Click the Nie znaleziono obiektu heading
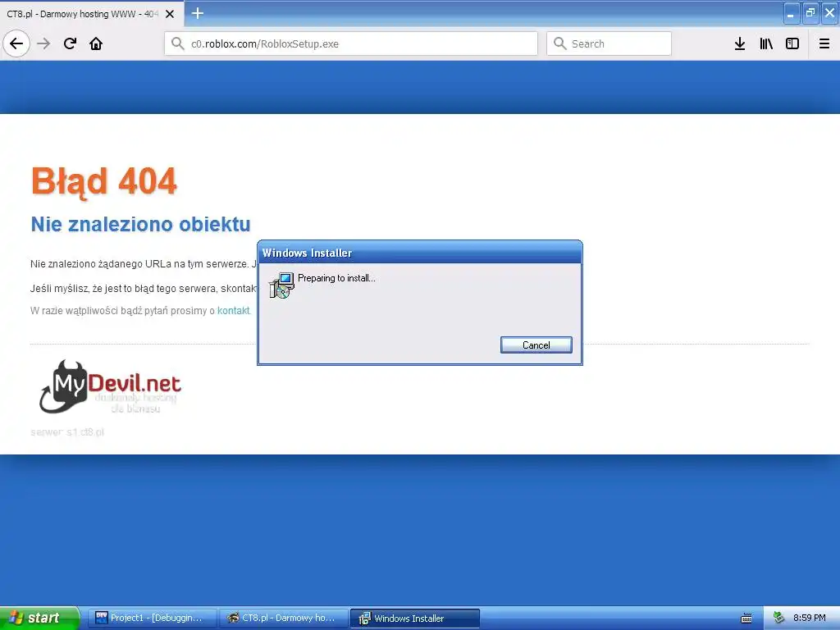840x630 pixels. [x=140, y=224]
